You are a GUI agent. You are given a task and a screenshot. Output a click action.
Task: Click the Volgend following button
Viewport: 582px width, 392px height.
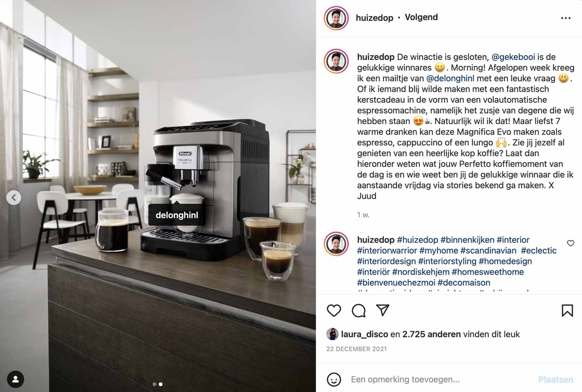click(x=421, y=17)
